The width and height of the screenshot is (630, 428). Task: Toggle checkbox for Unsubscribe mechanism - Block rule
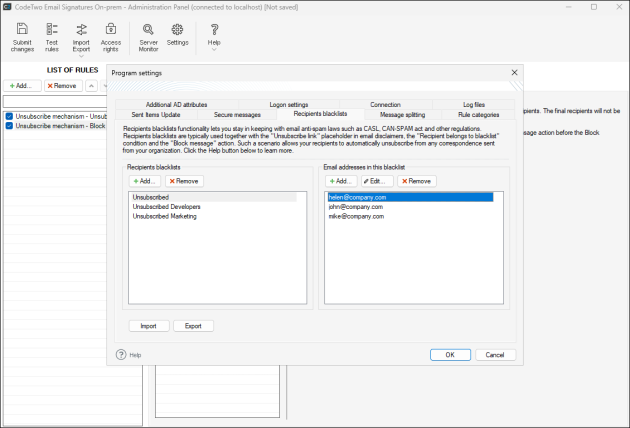[x=9, y=126]
